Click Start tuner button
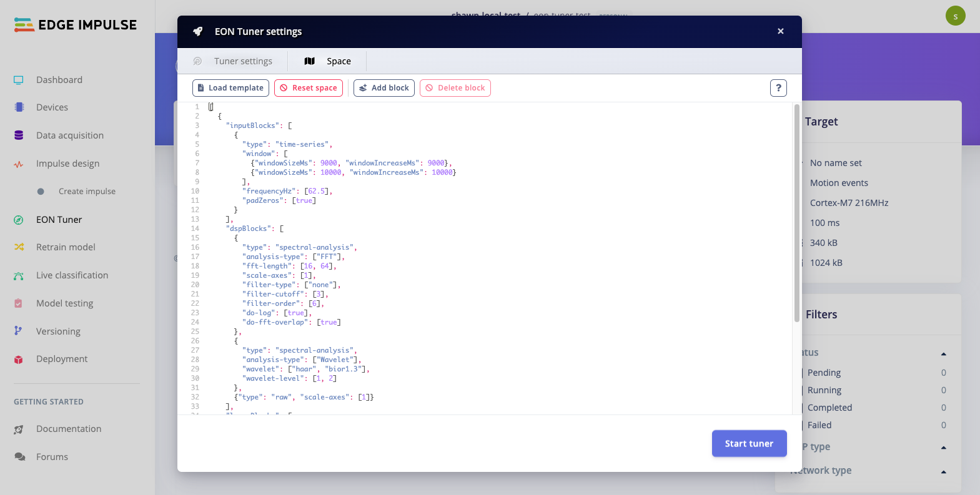980x495 pixels. 750,444
